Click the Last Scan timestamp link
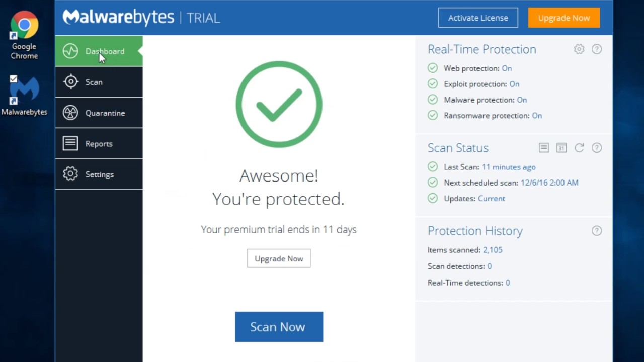The height and width of the screenshot is (362, 644). (509, 166)
